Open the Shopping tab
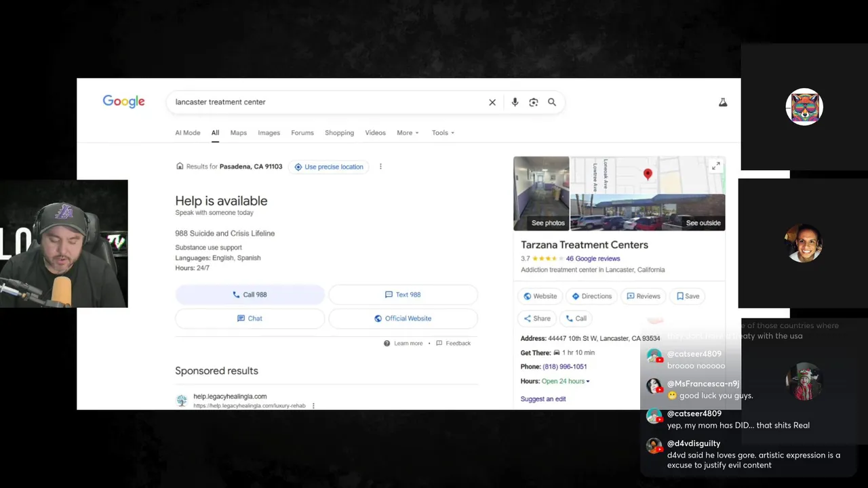 click(x=339, y=133)
